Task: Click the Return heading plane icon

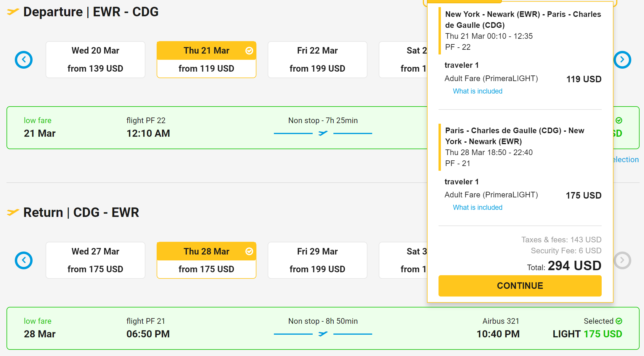Action: pyautogui.click(x=13, y=212)
